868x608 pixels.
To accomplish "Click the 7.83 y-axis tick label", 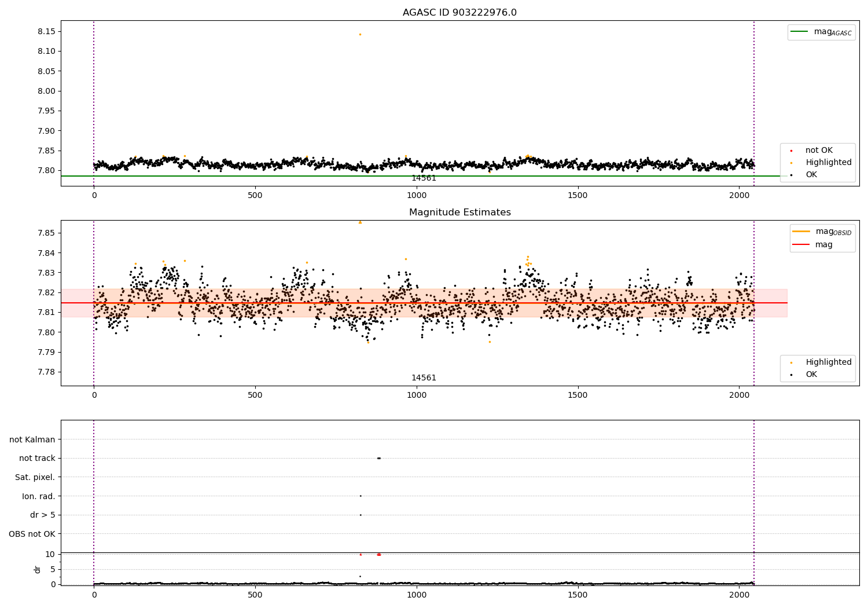I will [46, 273].
